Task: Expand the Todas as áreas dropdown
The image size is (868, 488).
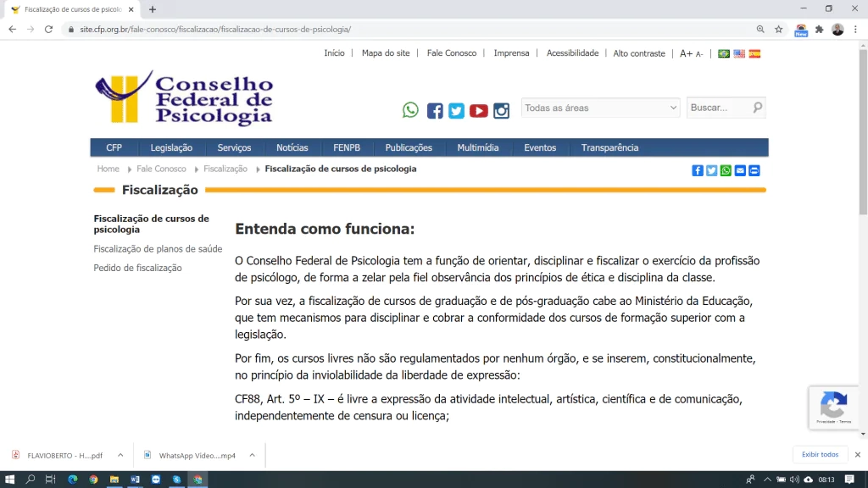Action: [x=600, y=108]
